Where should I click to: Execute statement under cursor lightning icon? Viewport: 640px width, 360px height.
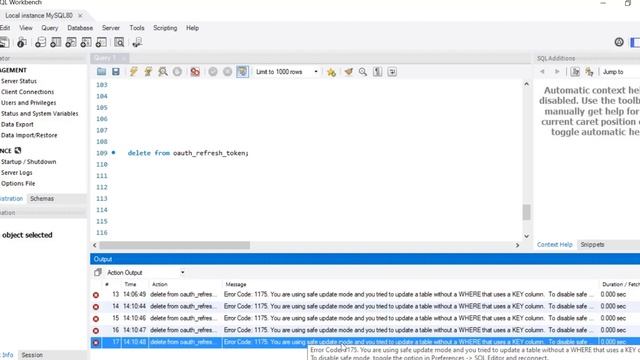pos(148,72)
